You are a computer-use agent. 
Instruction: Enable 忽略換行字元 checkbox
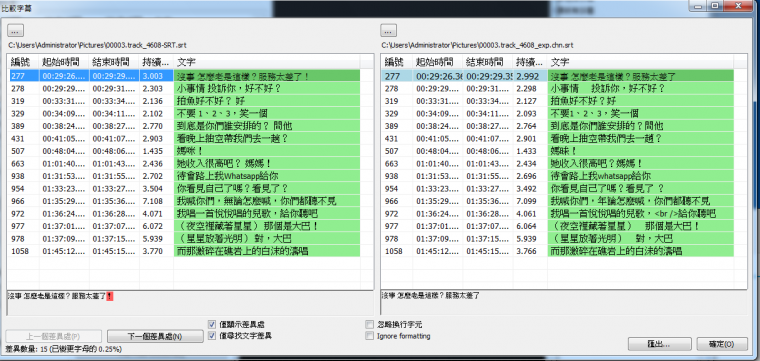click(370, 324)
